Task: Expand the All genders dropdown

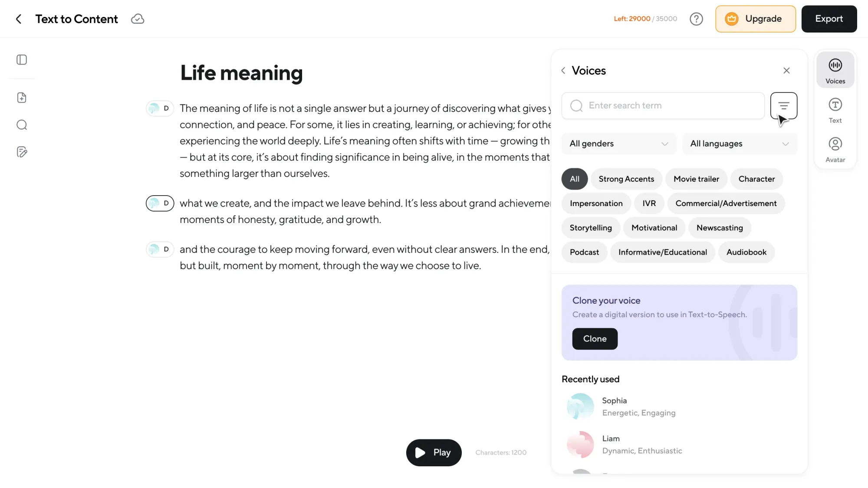Action: pos(618,144)
